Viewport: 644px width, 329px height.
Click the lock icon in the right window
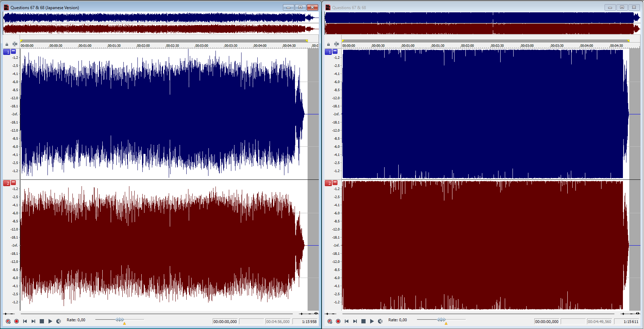tap(328, 44)
